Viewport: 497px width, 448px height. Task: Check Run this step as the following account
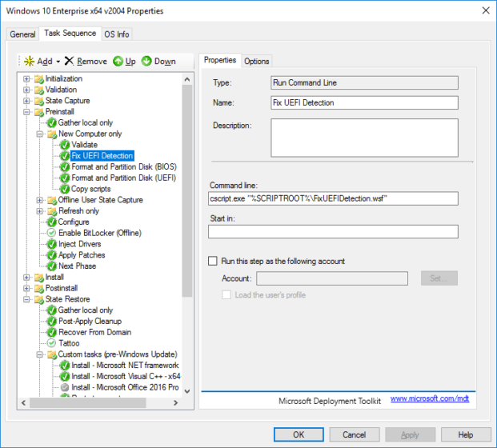tap(213, 261)
